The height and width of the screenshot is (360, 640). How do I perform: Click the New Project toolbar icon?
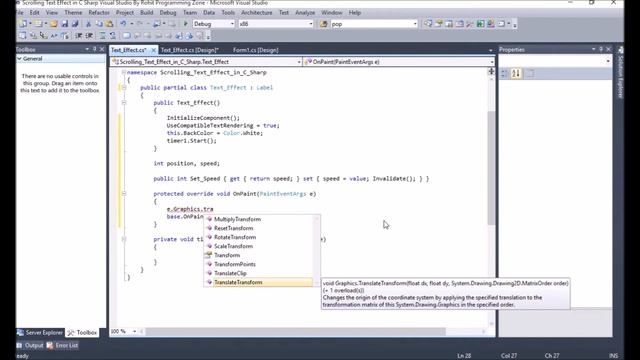tap(23, 24)
